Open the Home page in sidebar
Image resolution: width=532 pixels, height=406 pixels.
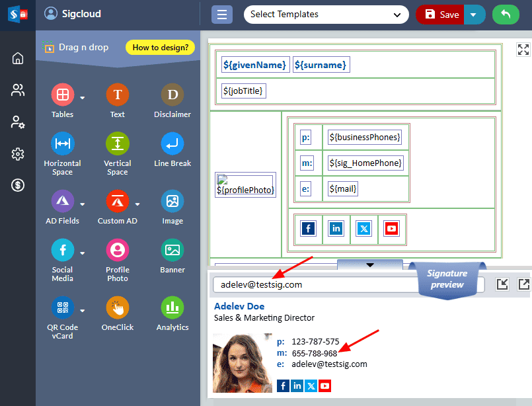[18, 59]
